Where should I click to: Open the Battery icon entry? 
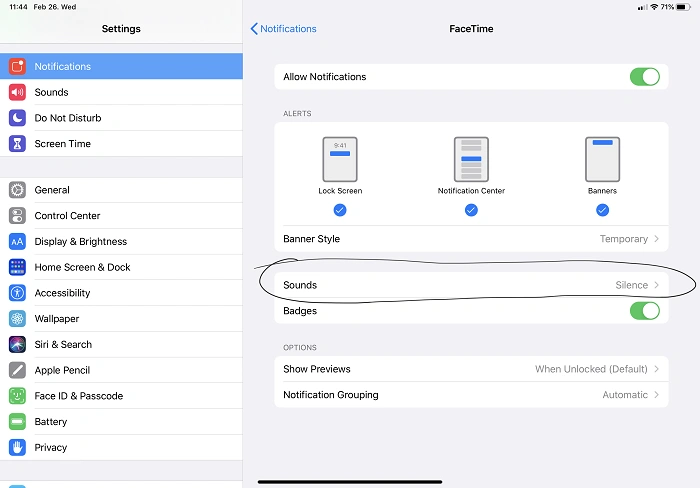click(17, 422)
